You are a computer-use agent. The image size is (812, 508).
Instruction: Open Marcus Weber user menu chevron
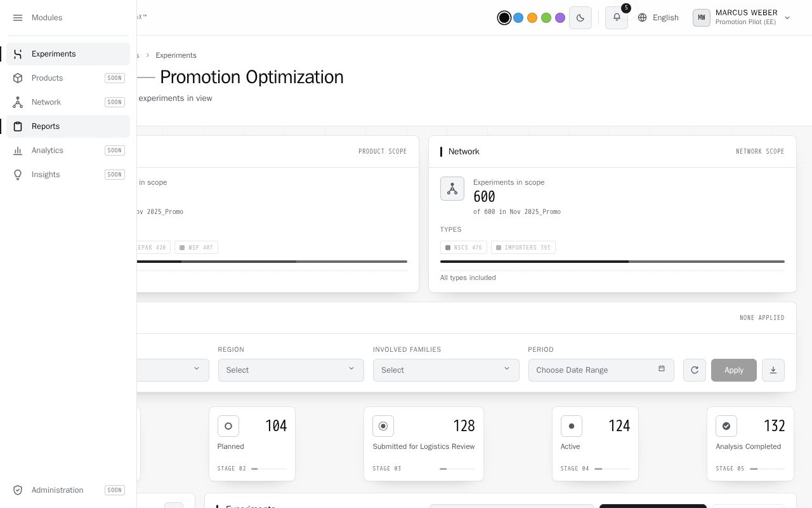point(787,18)
